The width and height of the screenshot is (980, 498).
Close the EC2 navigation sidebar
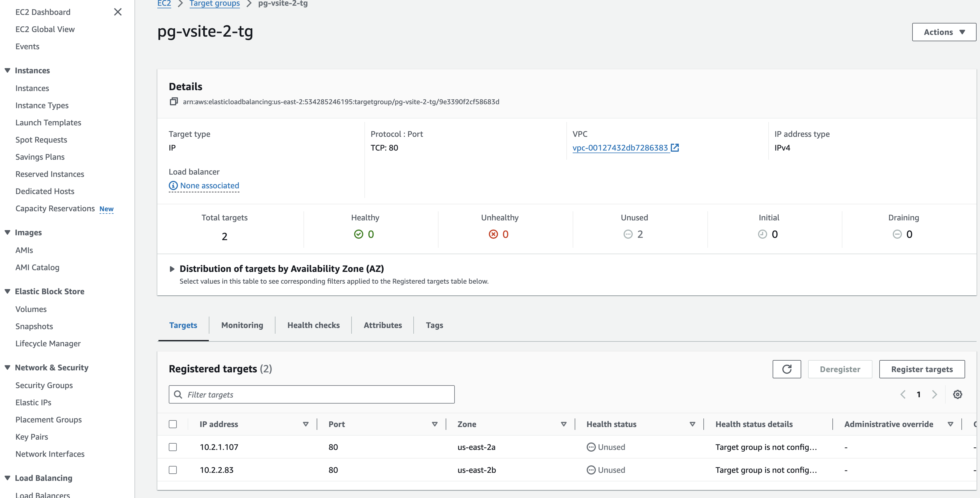coord(118,12)
